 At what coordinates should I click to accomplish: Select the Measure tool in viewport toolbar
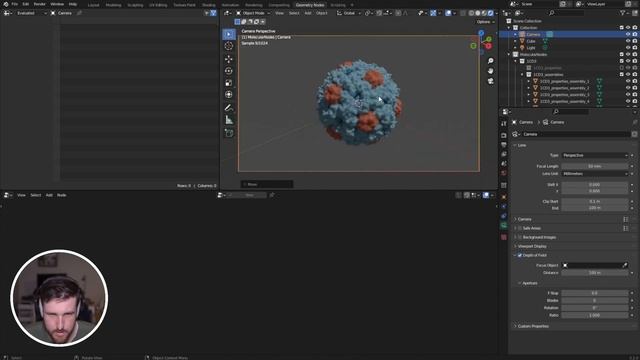tap(229, 120)
